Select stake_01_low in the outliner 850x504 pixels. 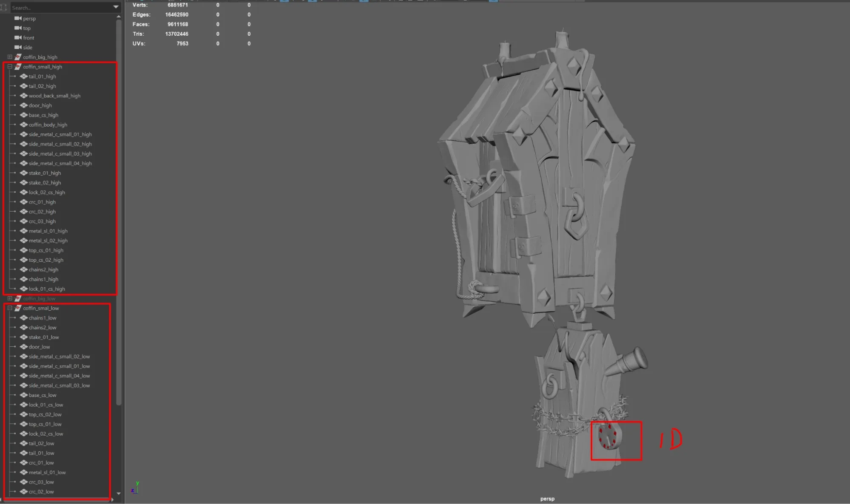44,337
